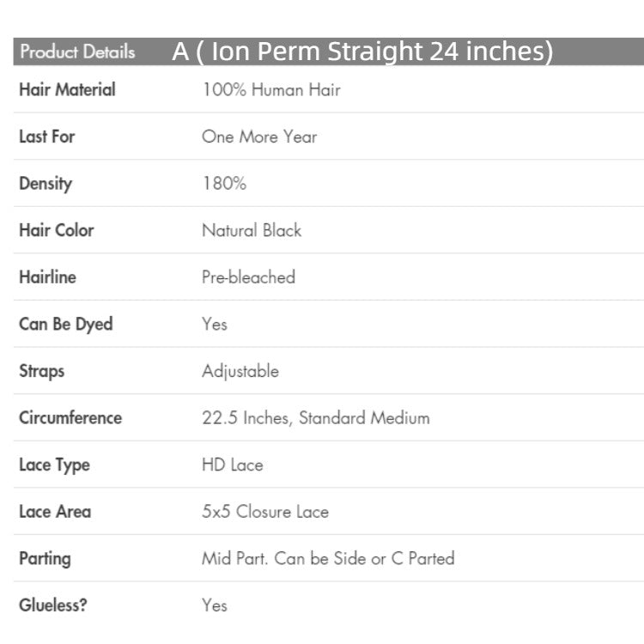Select the Glueless? label
The height and width of the screenshot is (644, 644).
(53, 605)
